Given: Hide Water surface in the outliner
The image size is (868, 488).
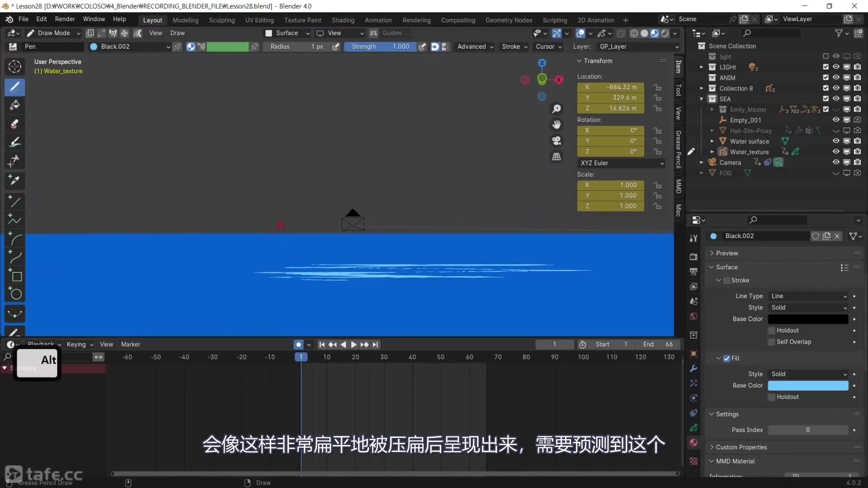Looking at the screenshot, I should [836, 141].
